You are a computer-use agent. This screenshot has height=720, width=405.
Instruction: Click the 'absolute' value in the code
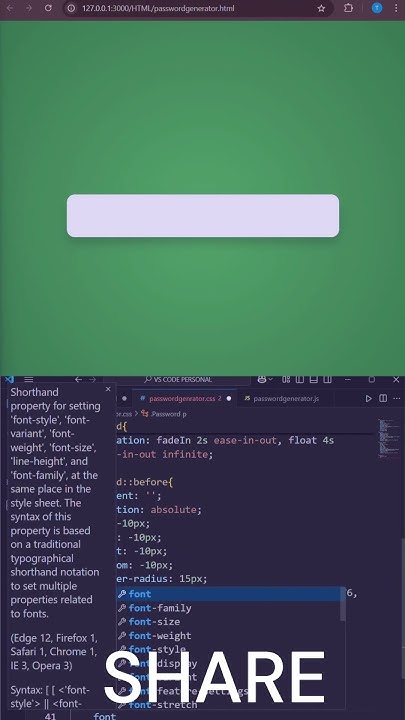[x=175, y=510]
